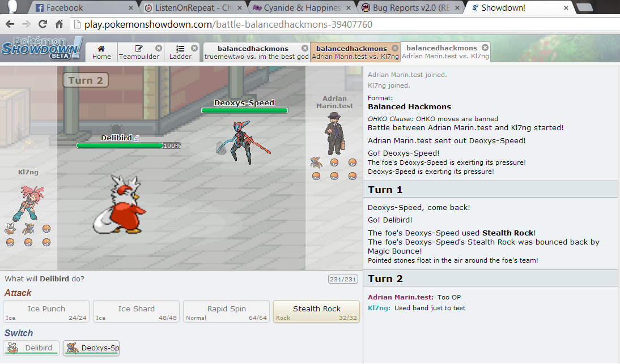The image size is (620, 364).
Task: Click foe Deoxys-Speed's green HP bar
Action: 244,110
